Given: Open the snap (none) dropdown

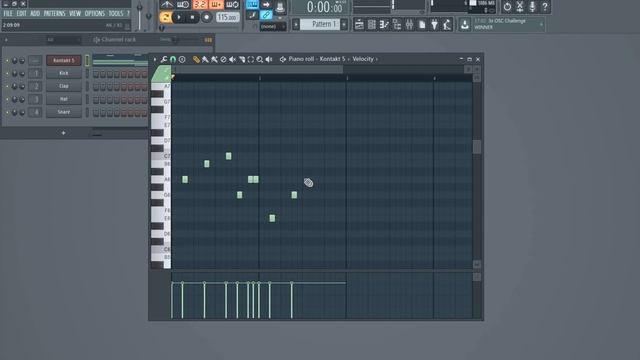Looking at the screenshot, I should point(273,27).
